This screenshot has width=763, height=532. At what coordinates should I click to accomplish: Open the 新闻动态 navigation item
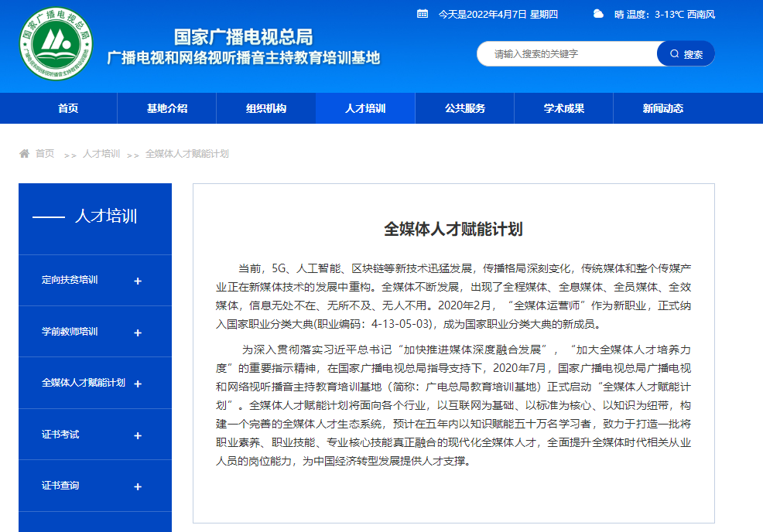(663, 108)
